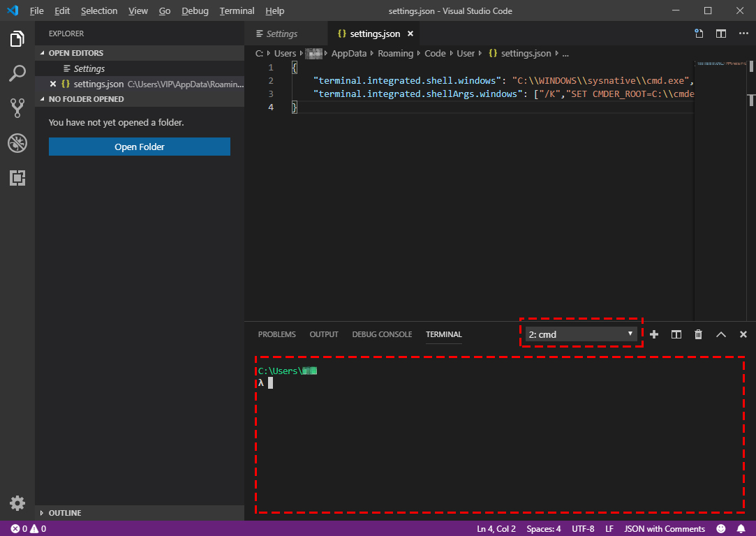Click Spaces: 4 indentation setting
This screenshot has width=756, height=536.
(543, 529)
